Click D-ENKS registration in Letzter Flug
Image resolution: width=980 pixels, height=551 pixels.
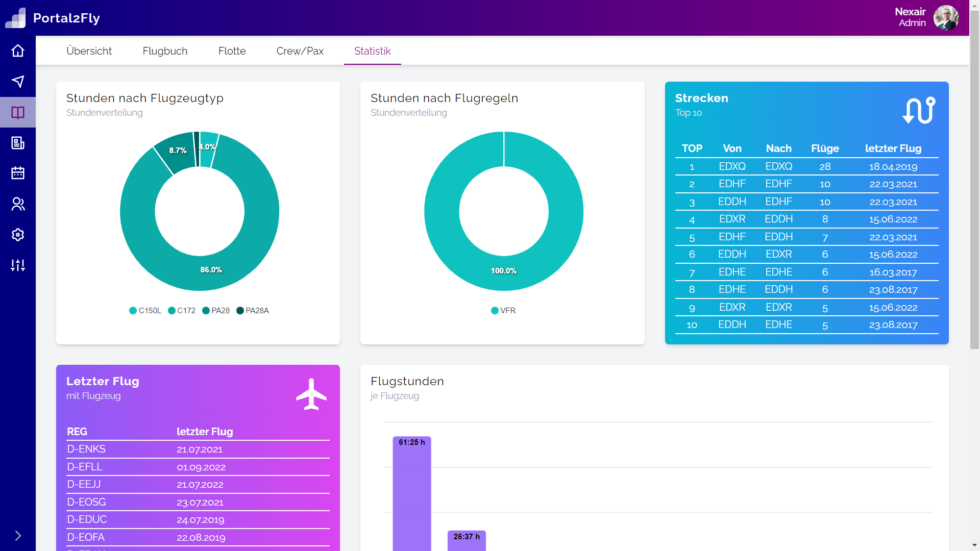click(x=86, y=449)
